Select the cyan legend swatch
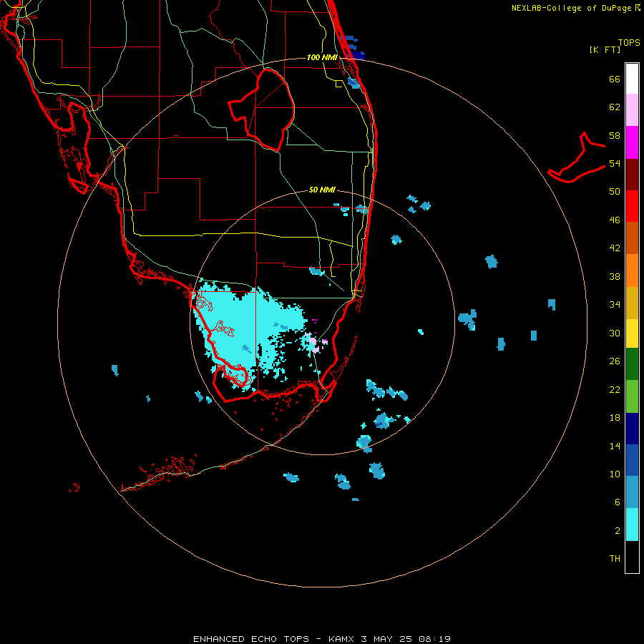 (x=632, y=525)
